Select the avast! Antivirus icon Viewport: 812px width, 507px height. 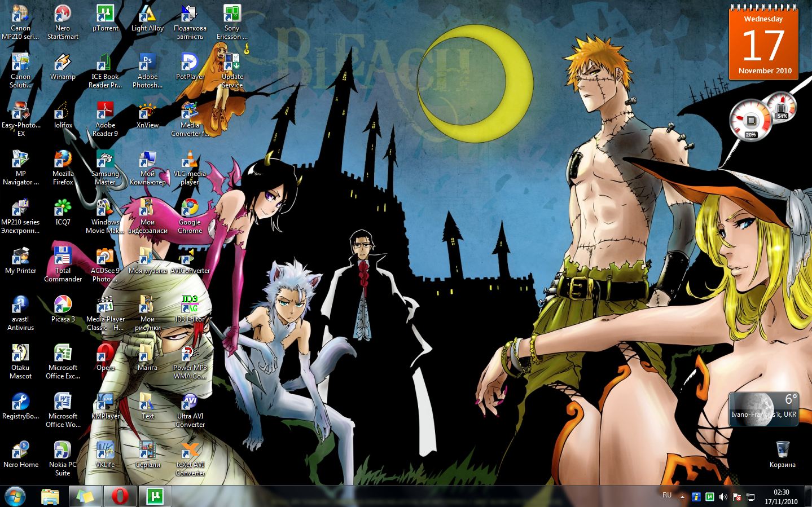[x=20, y=314]
